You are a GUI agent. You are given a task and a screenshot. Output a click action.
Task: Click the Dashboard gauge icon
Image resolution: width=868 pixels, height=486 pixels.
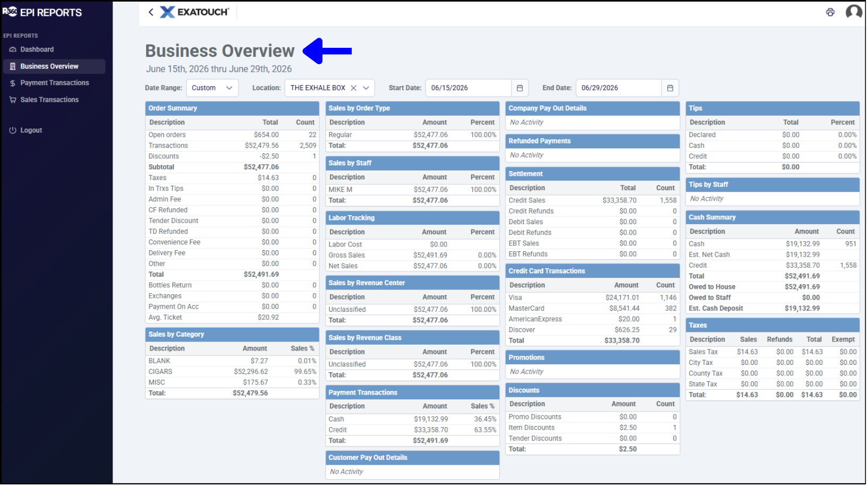(13, 49)
